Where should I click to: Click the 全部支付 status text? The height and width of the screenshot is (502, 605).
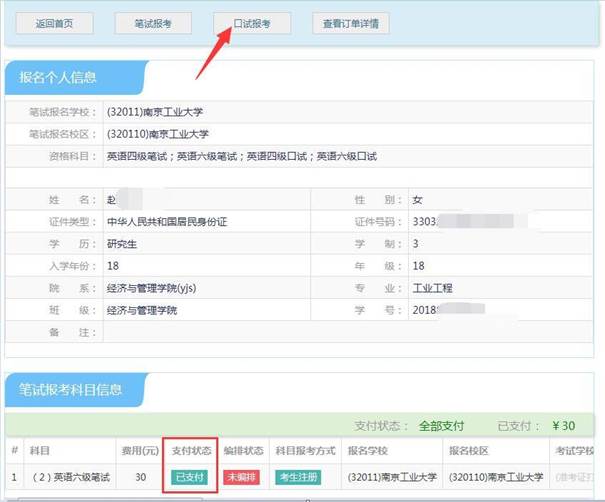click(x=443, y=424)
